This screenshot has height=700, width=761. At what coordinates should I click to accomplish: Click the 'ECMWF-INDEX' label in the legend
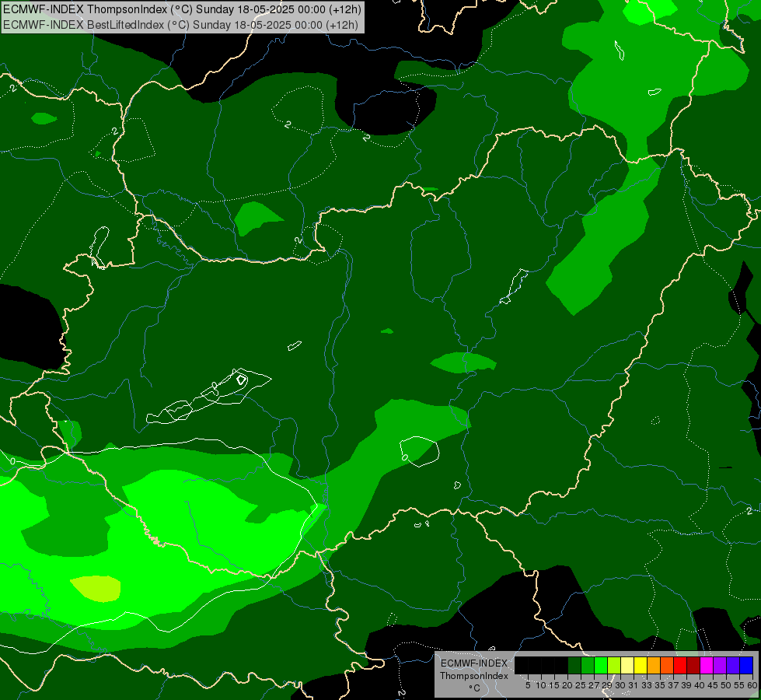(x=474, y=663)
